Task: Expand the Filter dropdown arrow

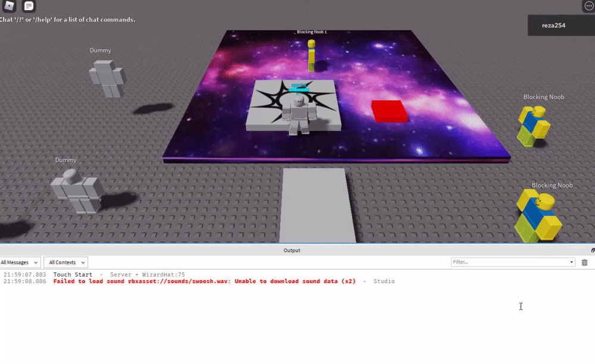Action: click(571, 262)
